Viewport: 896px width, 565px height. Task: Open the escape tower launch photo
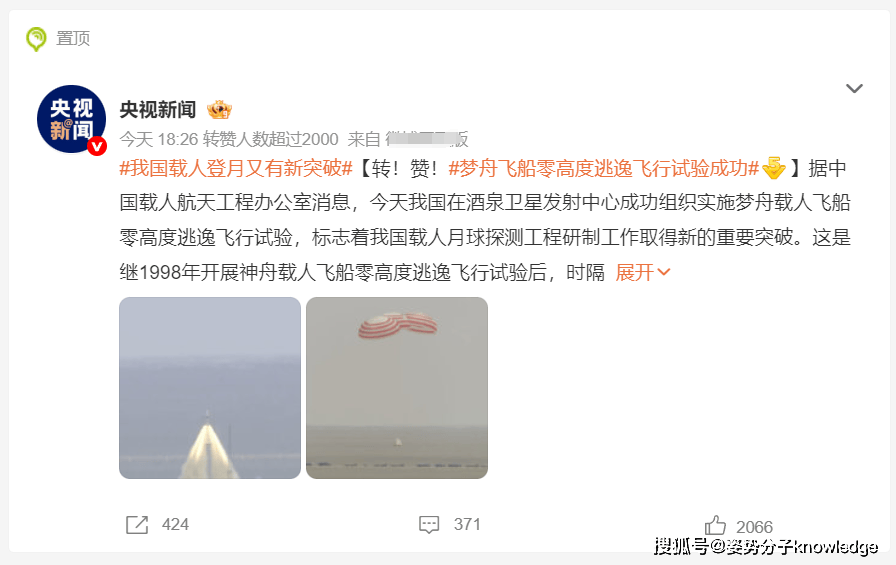[x=210, y=388]
